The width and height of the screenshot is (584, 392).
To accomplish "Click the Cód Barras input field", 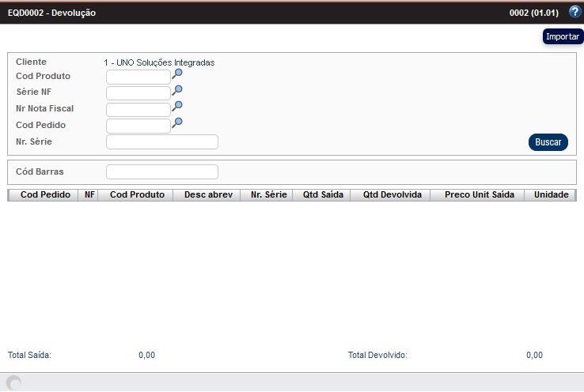I will tap(162, 172).
